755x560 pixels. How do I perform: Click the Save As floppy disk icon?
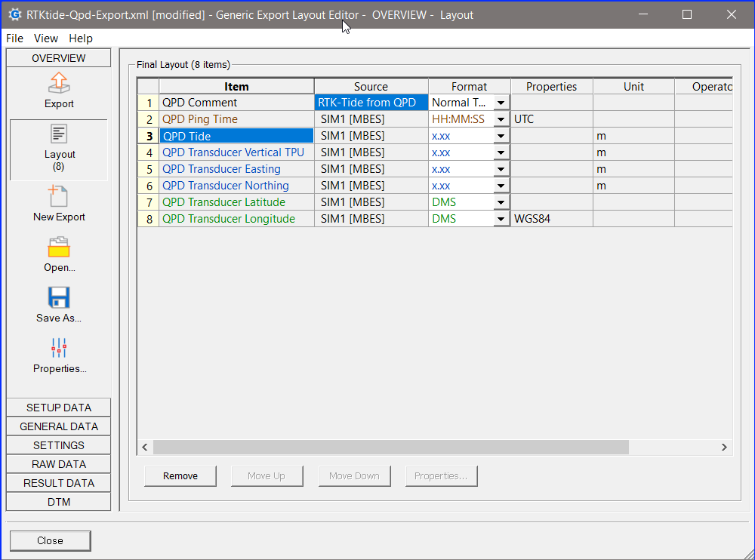coord(59,297)
